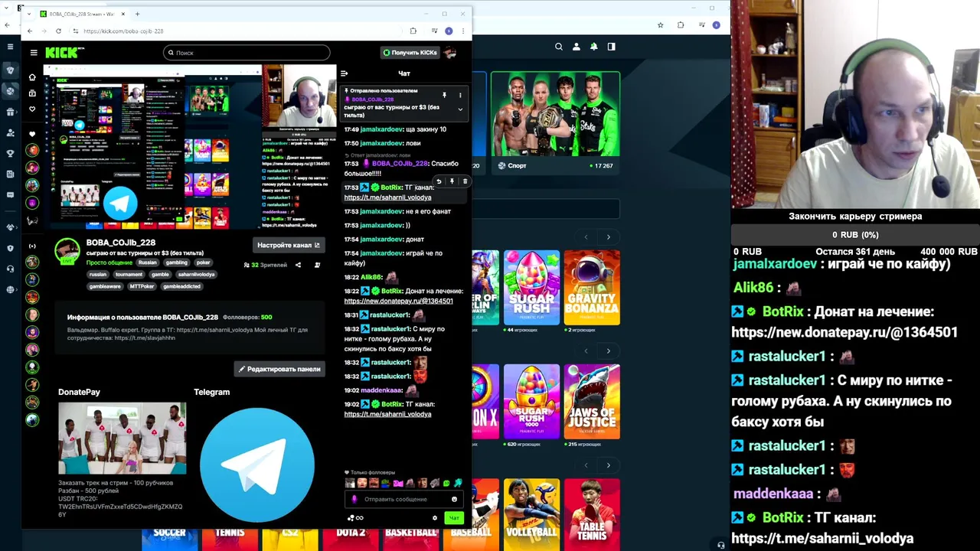The width and height of the screenshot is (980, 551).
Task: Click the KICK logo
Action: coord(64,53)
